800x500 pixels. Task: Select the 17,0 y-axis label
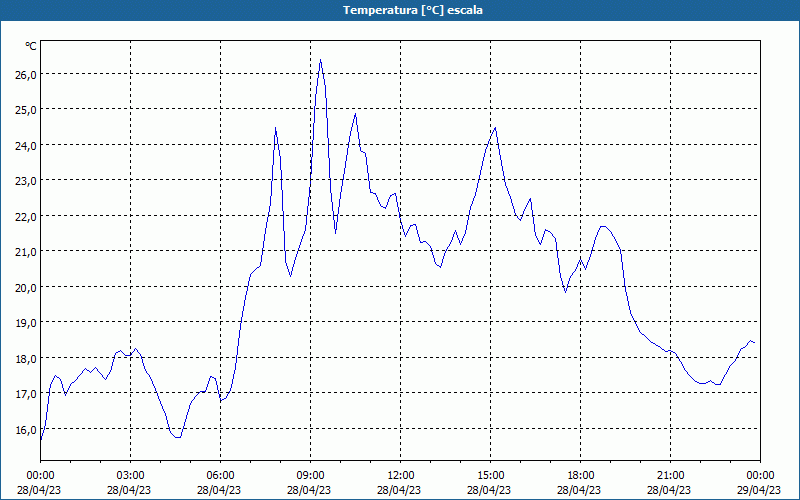pyautogui.click(x=26, y=394)
